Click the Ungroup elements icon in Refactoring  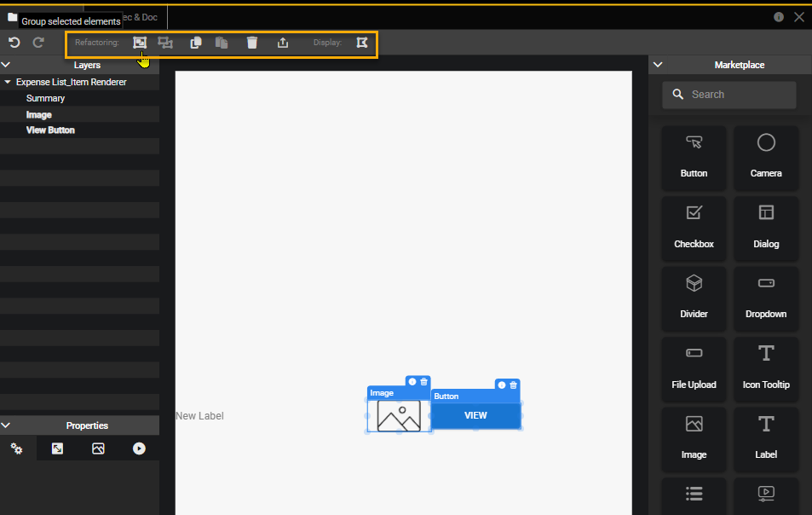(x=165, y=43)
